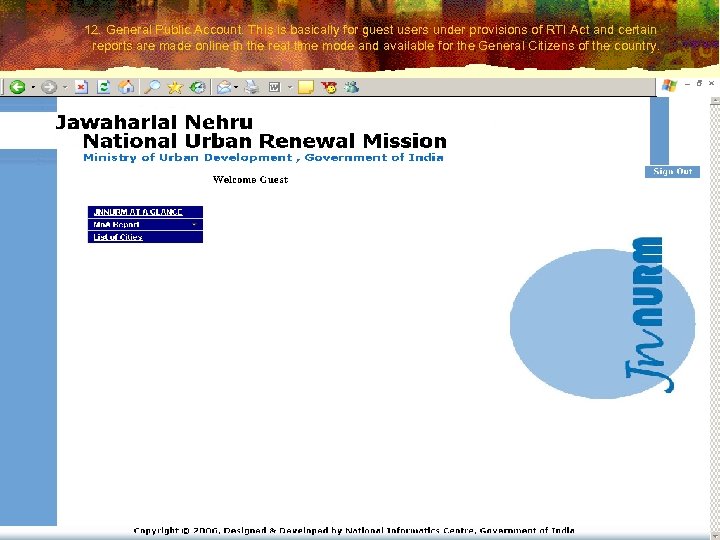Open the List of Cities link
Viewport: 720px width, 540px height.
[118, 237]
